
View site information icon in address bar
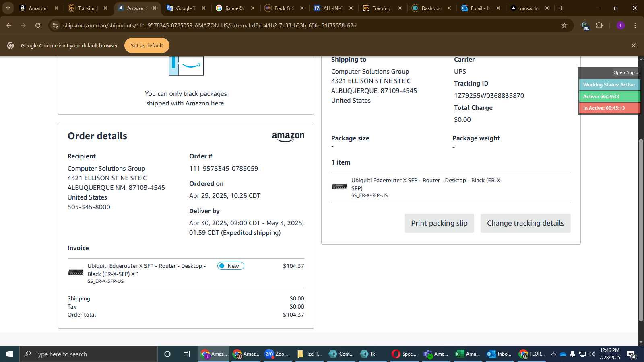coord(55,25)
